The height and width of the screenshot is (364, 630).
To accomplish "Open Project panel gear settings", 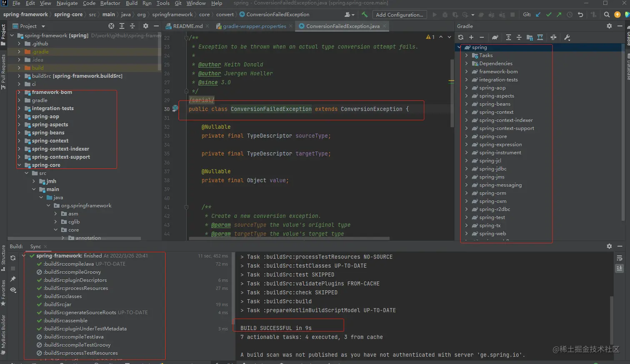I will [x=145, y=26].
